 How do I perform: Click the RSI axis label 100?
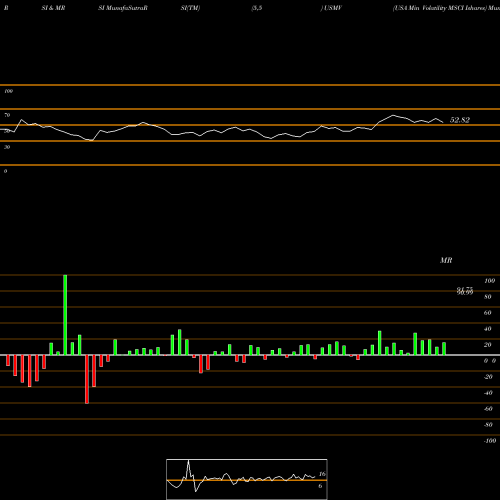pos(9,91)
